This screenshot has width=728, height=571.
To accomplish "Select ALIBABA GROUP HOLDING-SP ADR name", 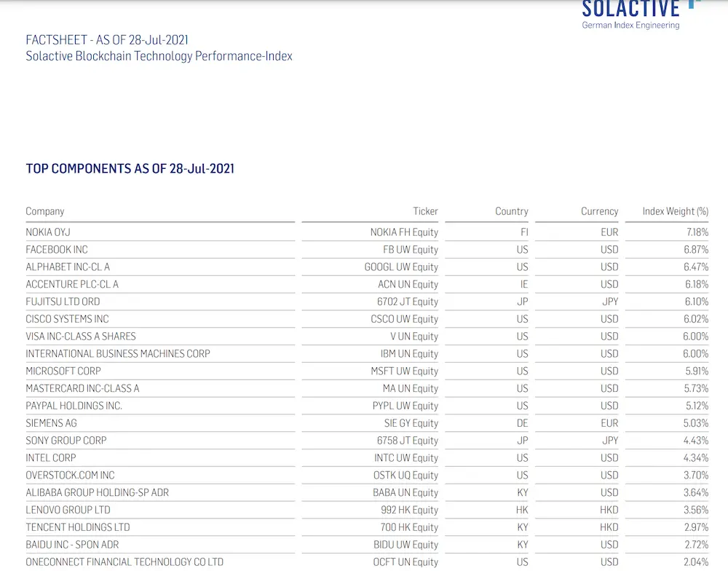I will (97, 492).
